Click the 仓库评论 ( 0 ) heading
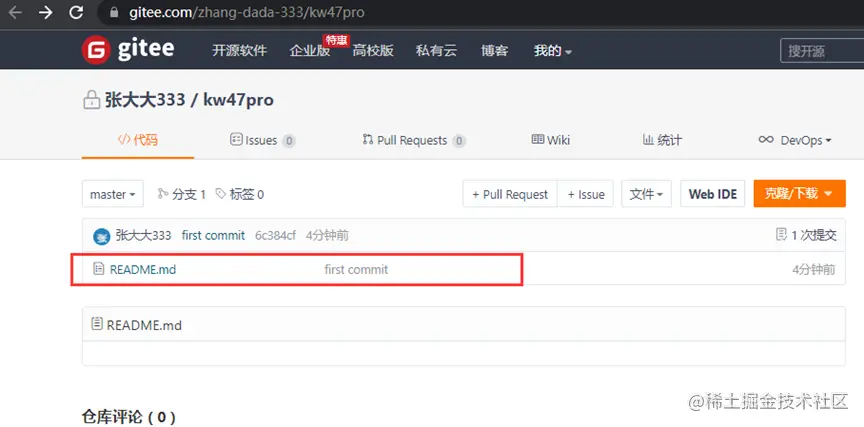Image resolution: width=864 pixels, height=427 pixels. pos(129,417)
